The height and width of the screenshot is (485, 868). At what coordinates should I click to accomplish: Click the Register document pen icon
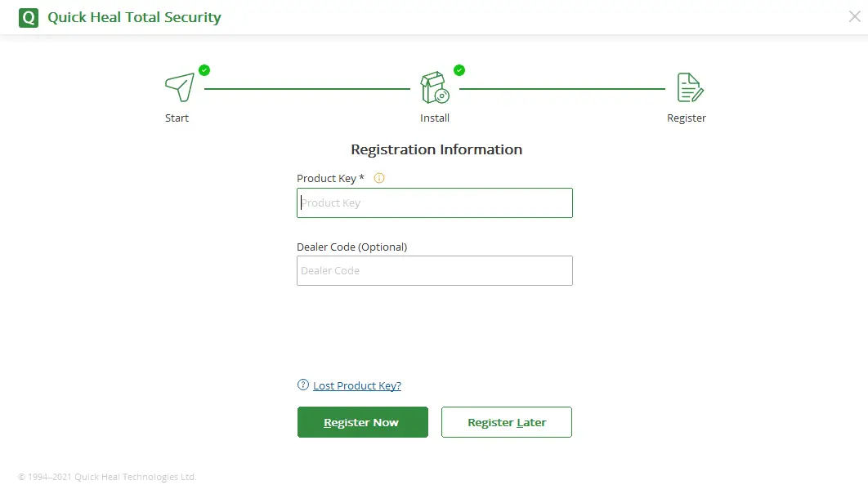click(689, 87)
